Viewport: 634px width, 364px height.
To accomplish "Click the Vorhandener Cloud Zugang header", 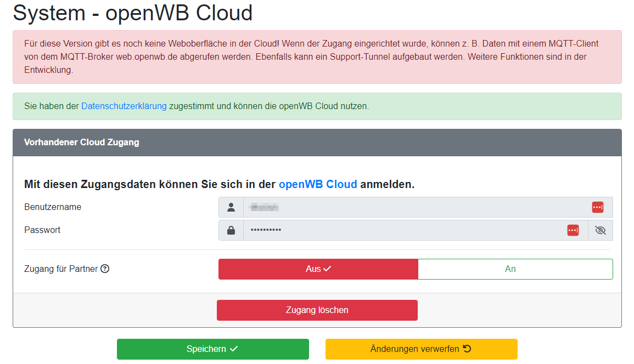I will pos(317,143).
